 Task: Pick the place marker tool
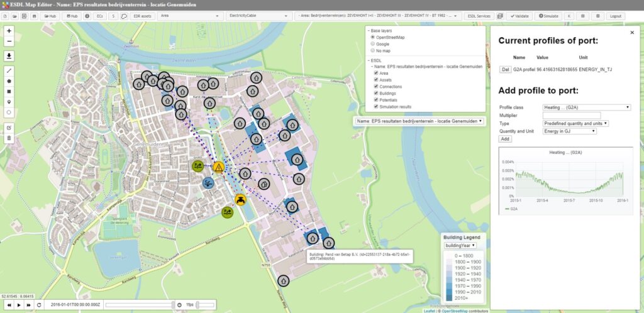click(9, 102)
